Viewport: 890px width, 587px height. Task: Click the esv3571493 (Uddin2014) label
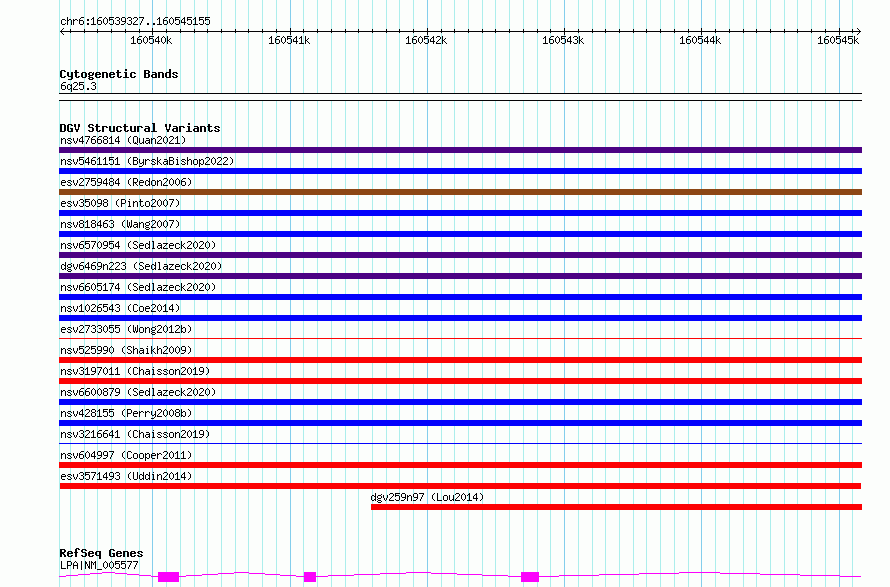[126, 476]
